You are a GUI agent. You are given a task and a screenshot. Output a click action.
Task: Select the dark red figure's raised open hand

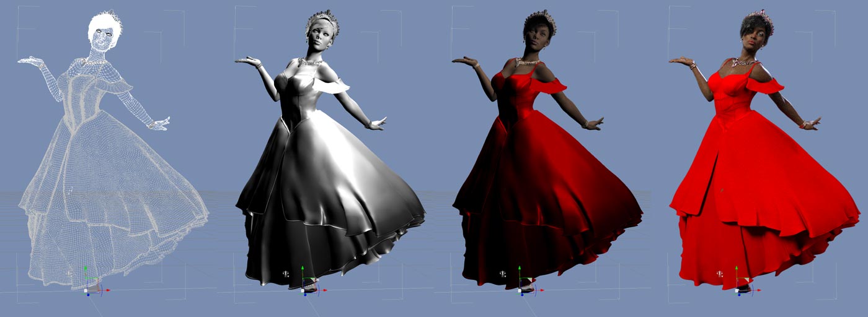click(x=465, y=61)
